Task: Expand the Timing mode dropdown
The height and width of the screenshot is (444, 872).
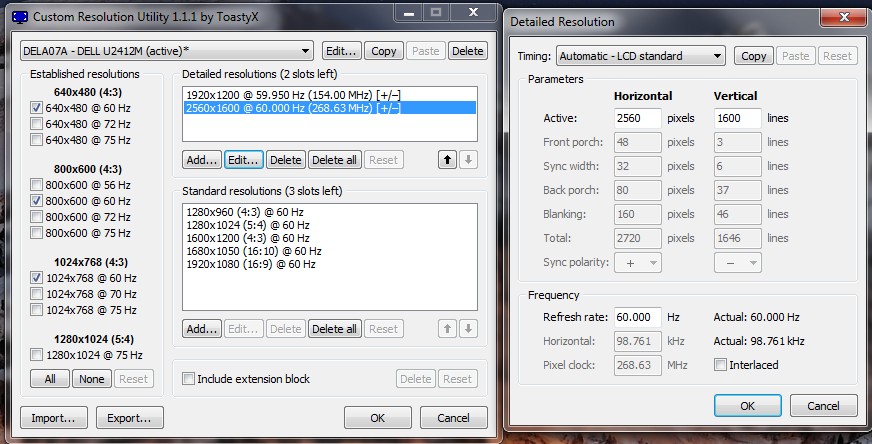Action: tap(640, 57)
